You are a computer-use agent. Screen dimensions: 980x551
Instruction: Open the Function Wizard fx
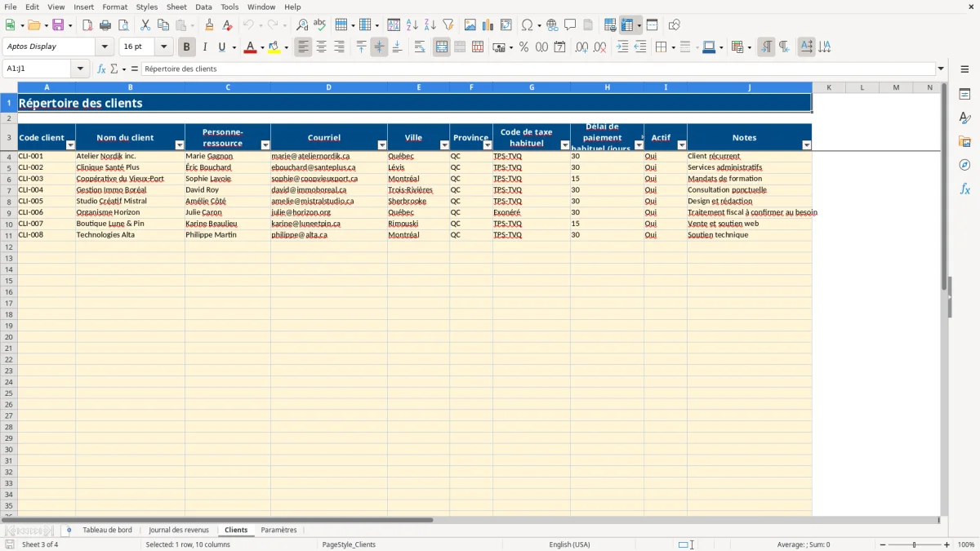(101, 69)
